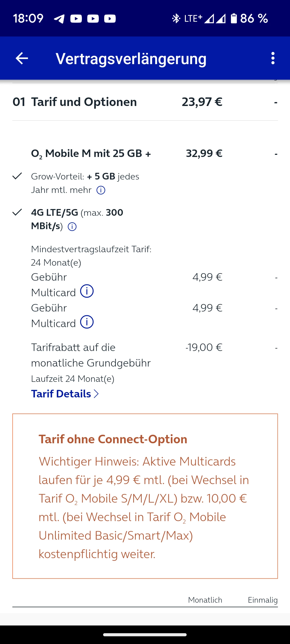Tap the Bluetooth status icon

click(176, 19)
